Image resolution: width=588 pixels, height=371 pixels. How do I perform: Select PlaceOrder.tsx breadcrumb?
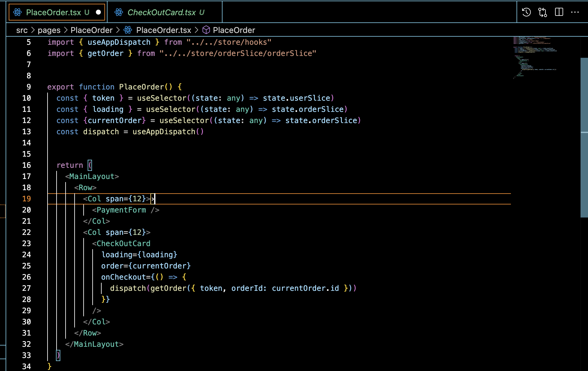[x=163, y=30]
